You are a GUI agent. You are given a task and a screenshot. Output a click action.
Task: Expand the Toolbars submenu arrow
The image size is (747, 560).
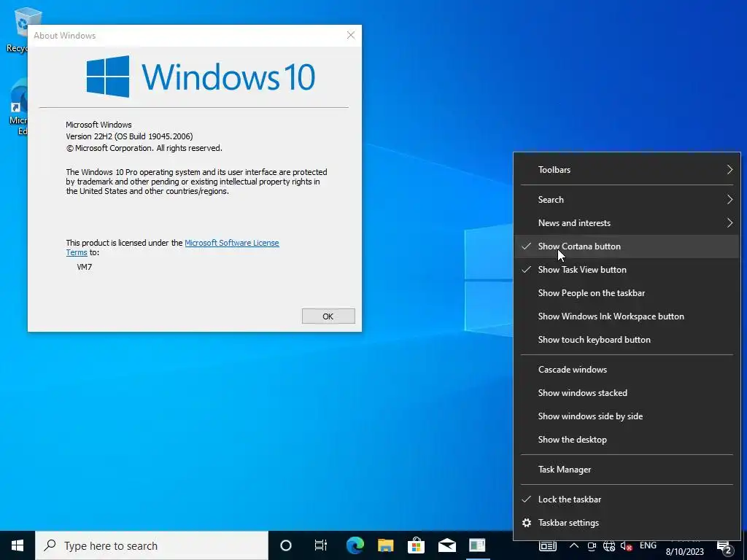click(x=729, y=169)
